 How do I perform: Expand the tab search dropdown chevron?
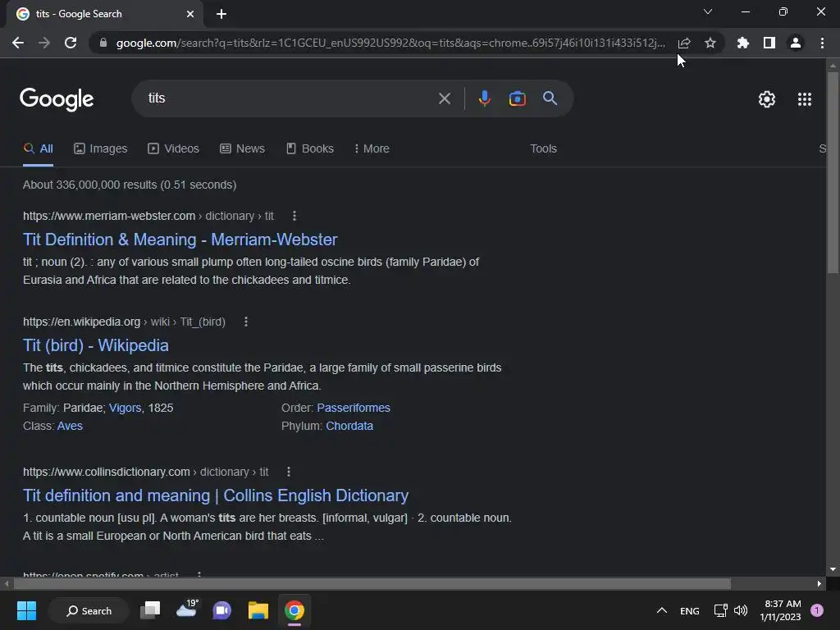708,11
